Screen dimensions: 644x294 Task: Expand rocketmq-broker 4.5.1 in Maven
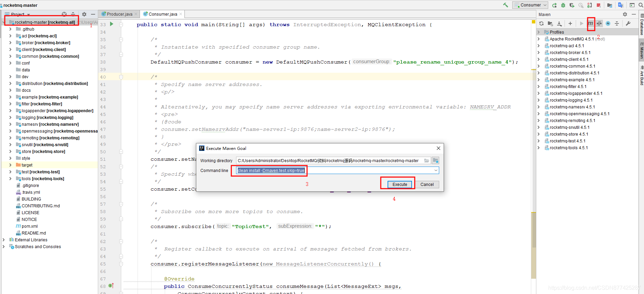click(539, 52)
